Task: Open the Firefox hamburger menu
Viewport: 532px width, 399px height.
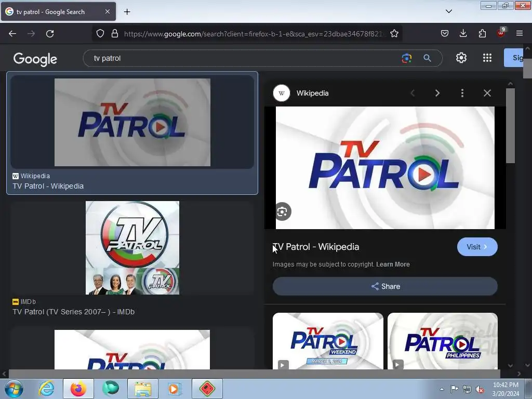Action: click(520, 33)
